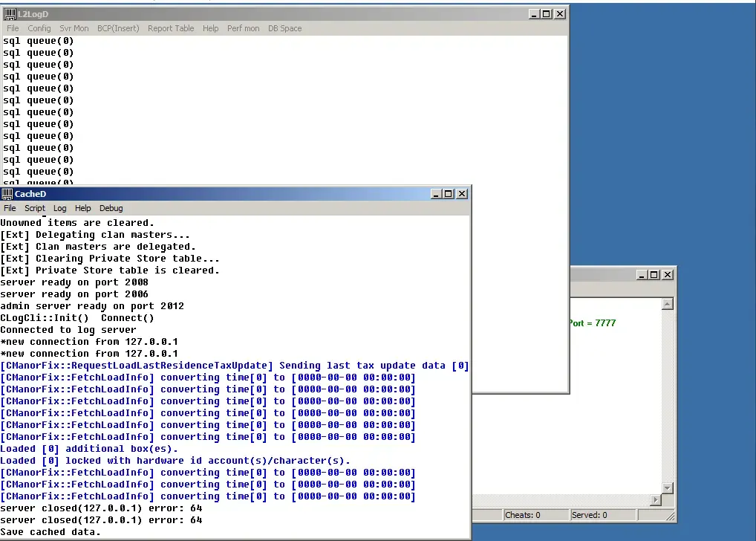Click the green 'Port = 7777' text

click(593, 323)
